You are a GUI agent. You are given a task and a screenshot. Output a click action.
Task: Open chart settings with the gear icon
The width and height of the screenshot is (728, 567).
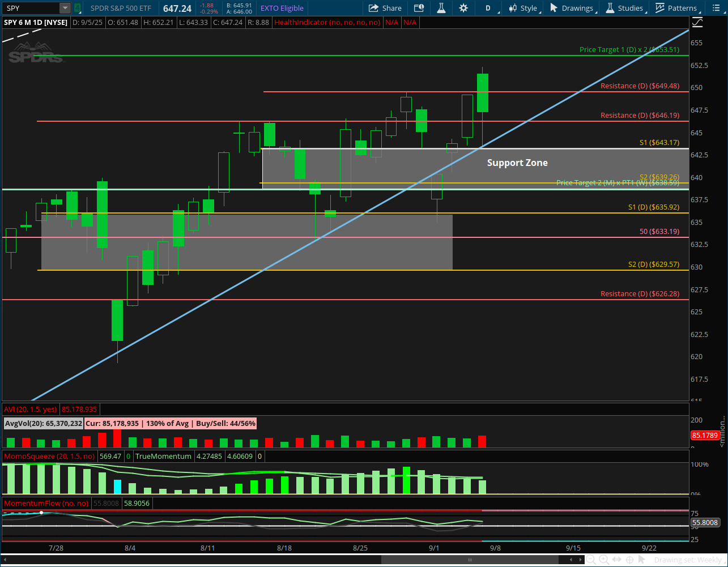point(463,8)
